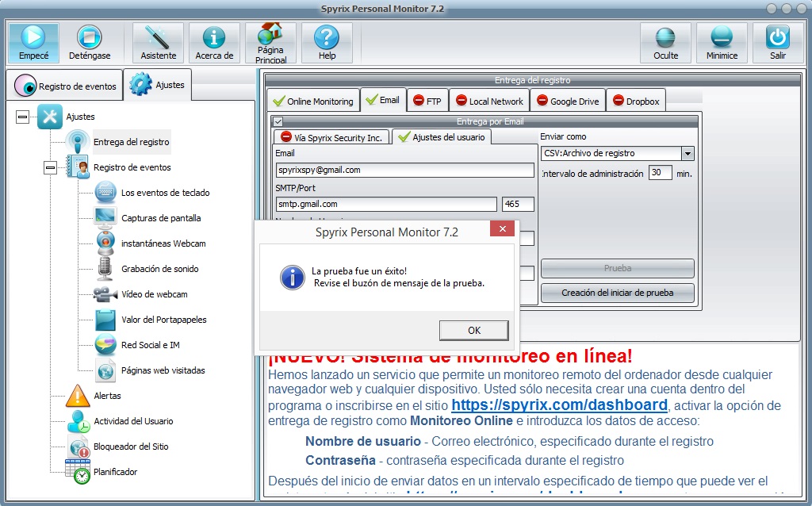Select the Bloqueador del Sitio icon

(x=79, y=447)
